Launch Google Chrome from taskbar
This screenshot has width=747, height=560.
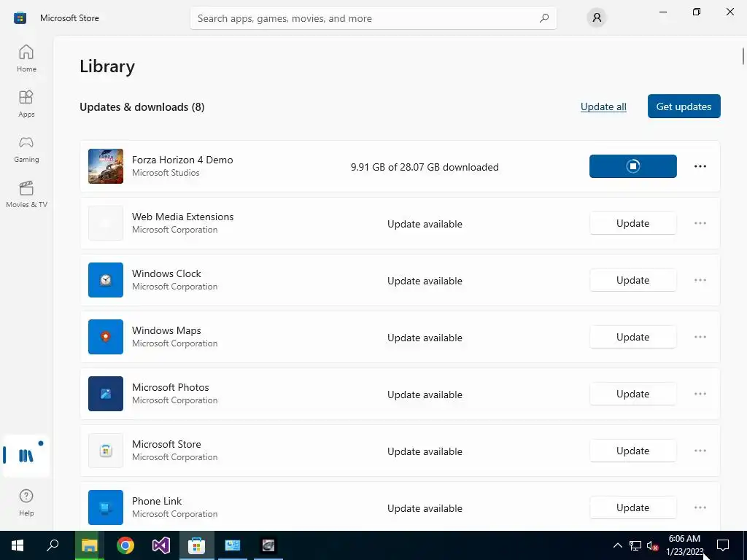[125, 545]
